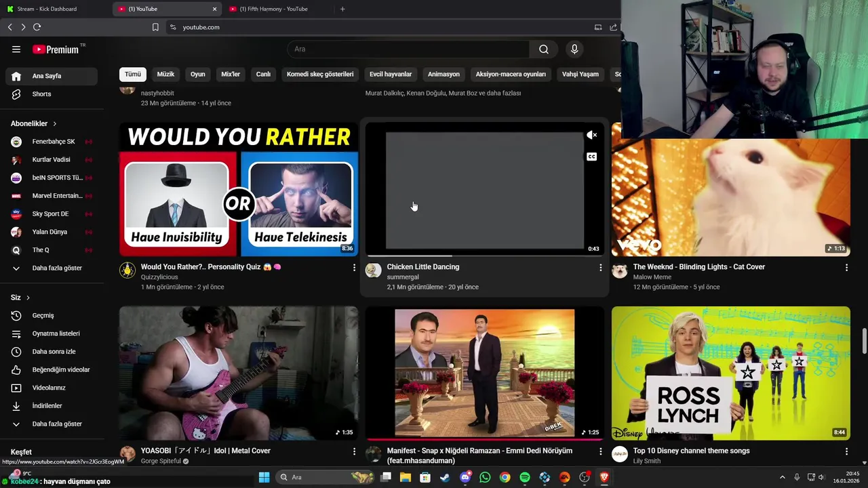Expand the 'Siz' section chevron

coord(28,298)
